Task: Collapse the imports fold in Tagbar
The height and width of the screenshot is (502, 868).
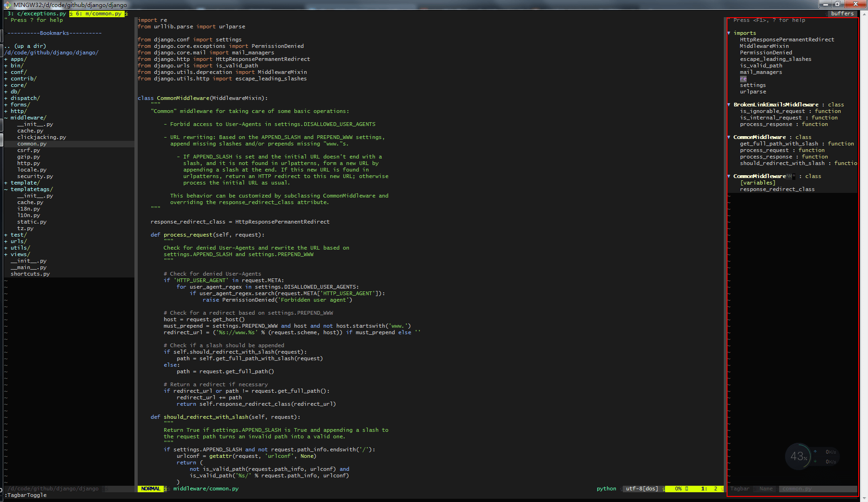Action: (729, 33)
